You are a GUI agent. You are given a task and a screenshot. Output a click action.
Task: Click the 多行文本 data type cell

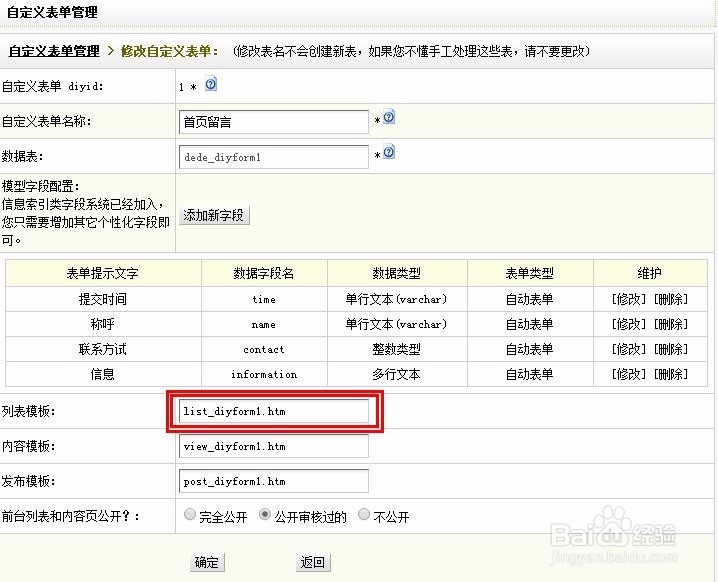(397, 375)
